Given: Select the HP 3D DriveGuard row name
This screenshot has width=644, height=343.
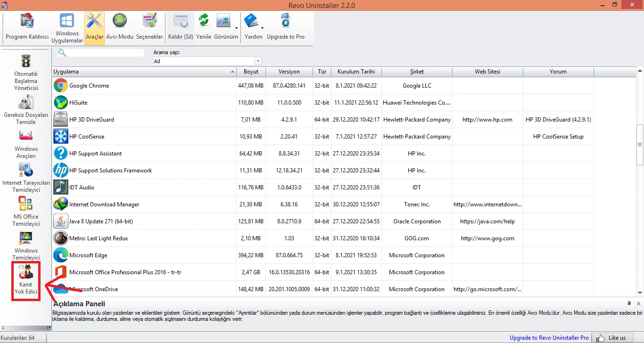Looking at the screenshot, I should point(92,120).
